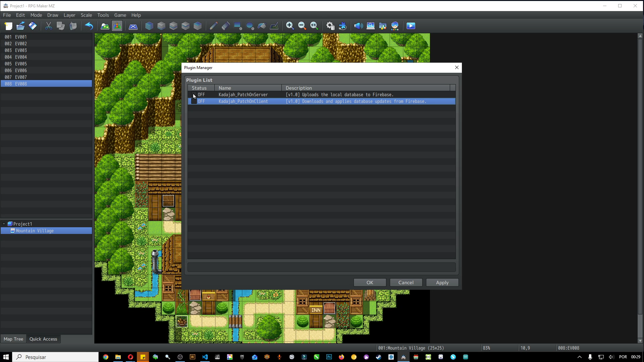Click the New Project icon
The width and height of the screenshot is (644, 362).
click(x=8, y=26)
